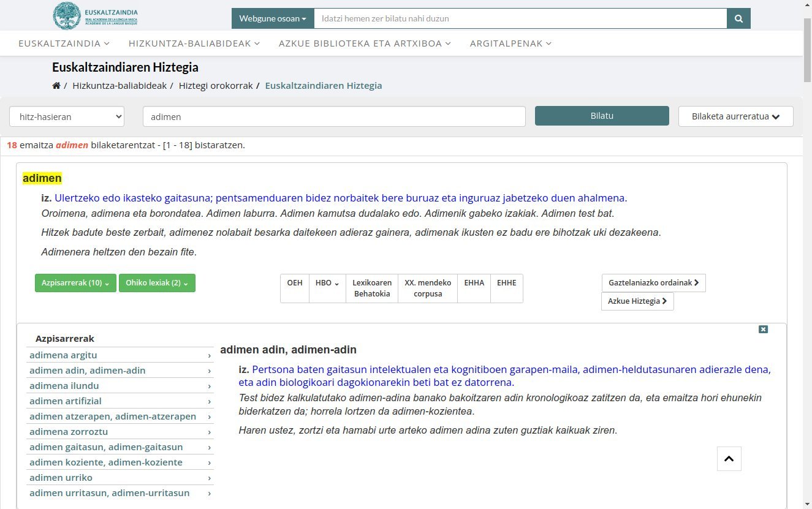Click the Euskaltzaindia logo
This screenshot has width=812, height=509.
pos(96,17)
